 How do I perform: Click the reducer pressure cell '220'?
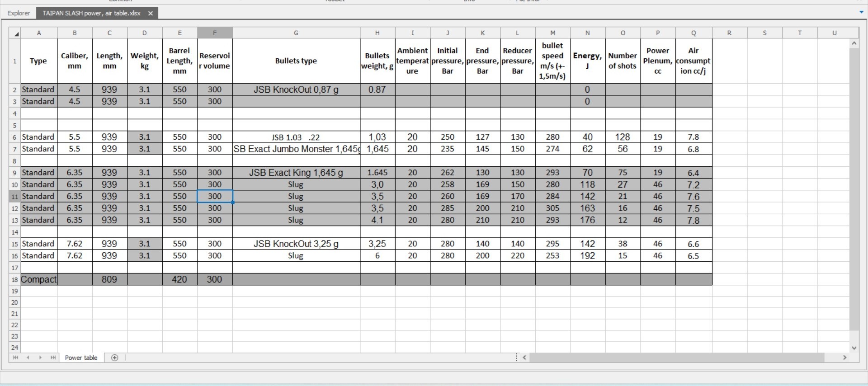518,255
